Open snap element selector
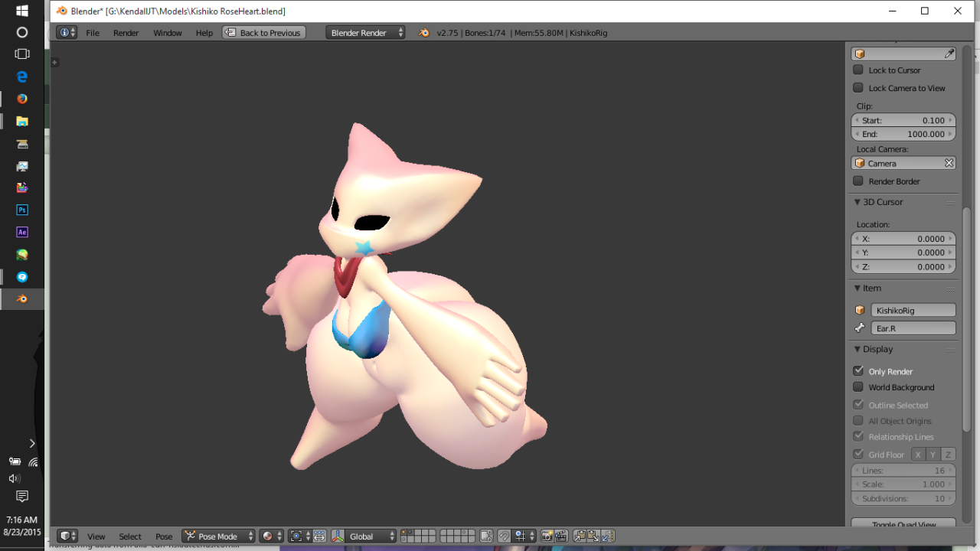Viewport: 980px width, 551px height. click(524, 536)
